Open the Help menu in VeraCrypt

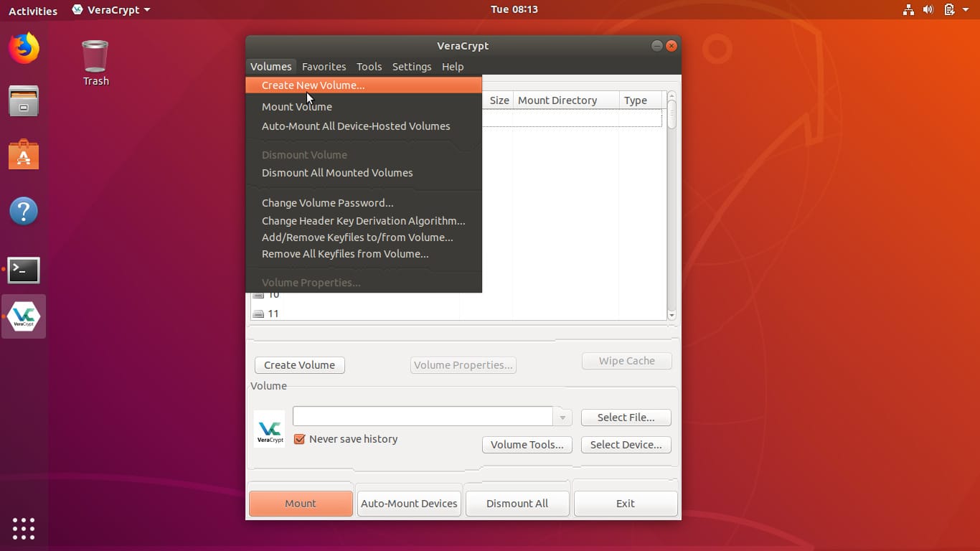[452, 66]
